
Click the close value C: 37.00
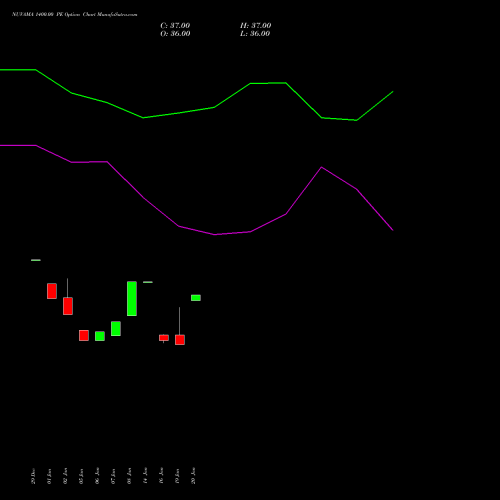click(x=175, y=26)
